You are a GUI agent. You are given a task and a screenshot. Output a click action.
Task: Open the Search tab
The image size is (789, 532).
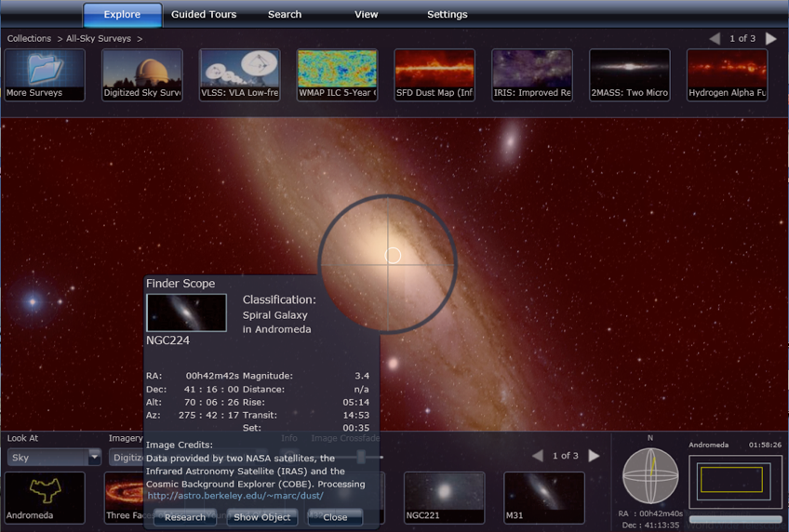click(x=285, y=14)
